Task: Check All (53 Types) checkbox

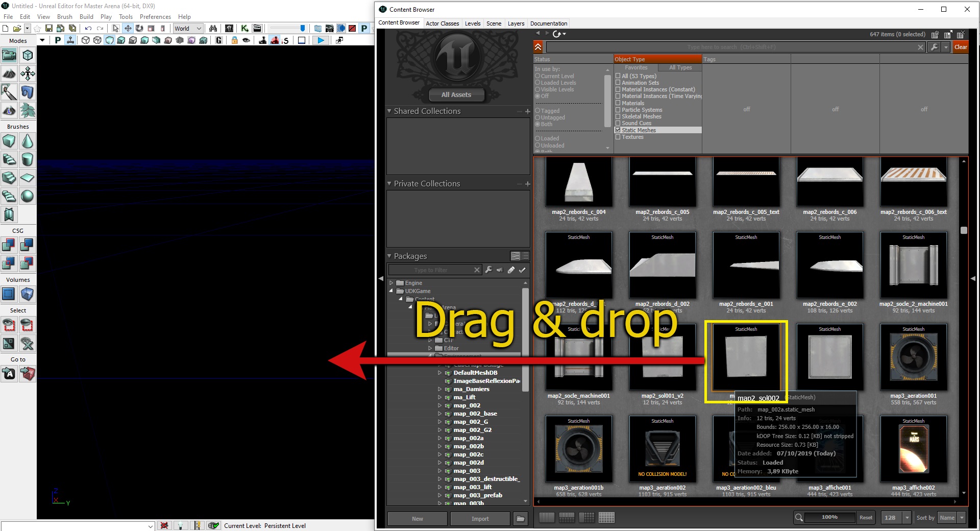Action: pos(618,76)
